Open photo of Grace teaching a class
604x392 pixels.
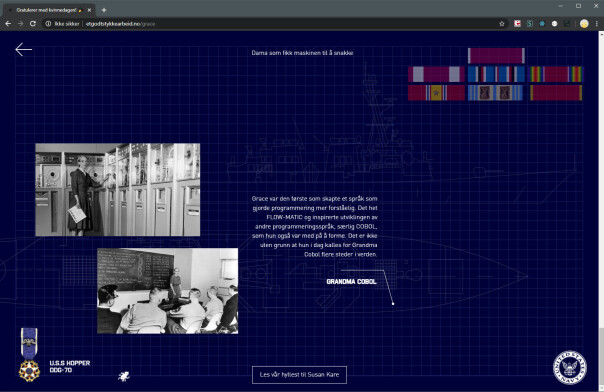pos(168,291)
